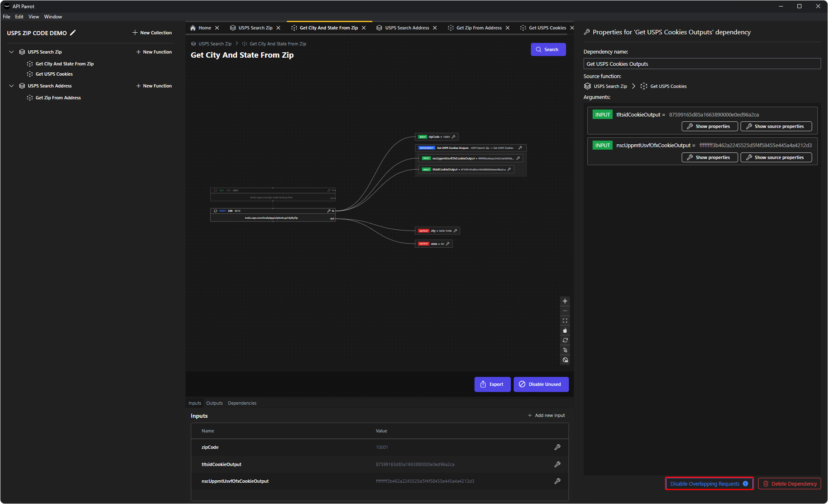
Task: Click New Function beside USPS Search Address
Action: (154, 86)
